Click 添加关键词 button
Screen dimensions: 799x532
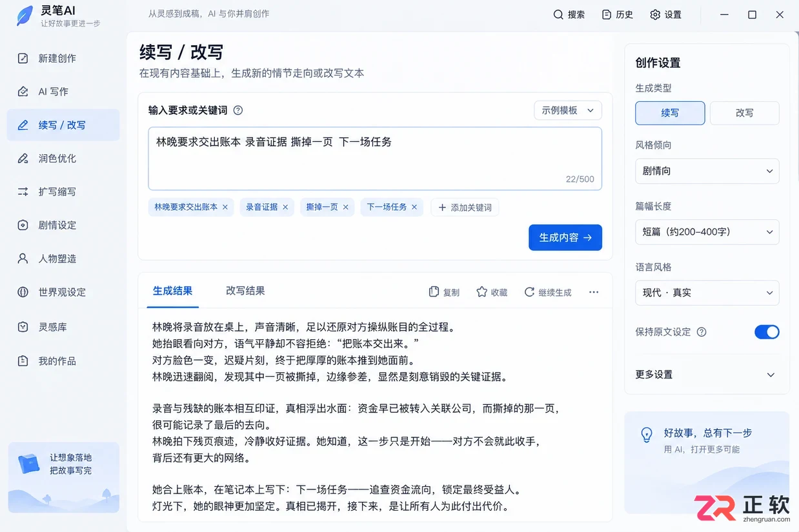(x=465, y=207)
